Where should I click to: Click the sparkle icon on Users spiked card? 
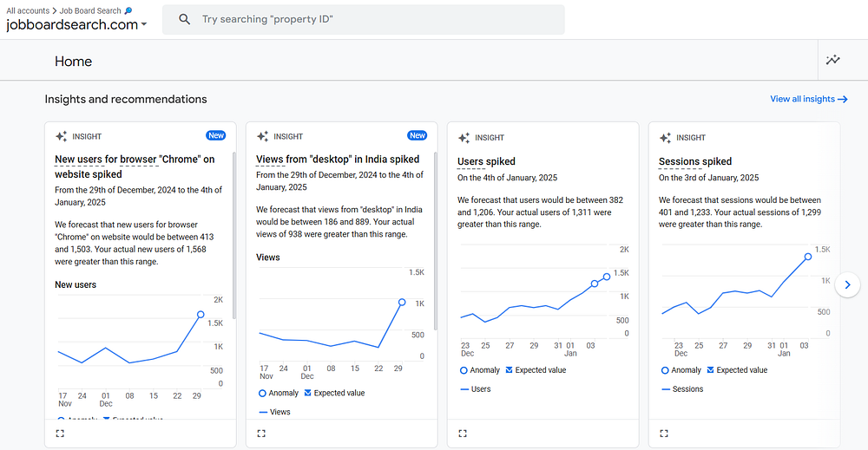464,137
